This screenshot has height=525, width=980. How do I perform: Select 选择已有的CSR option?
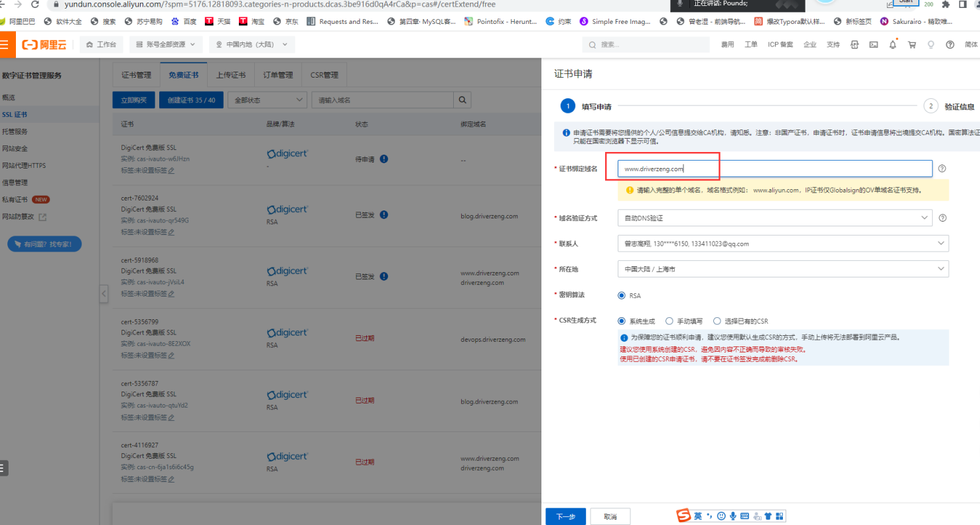click(717, 321)
